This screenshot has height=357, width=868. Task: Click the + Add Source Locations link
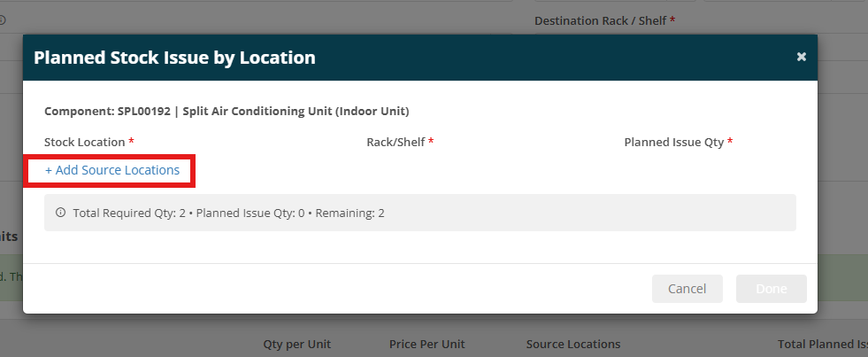(x=112, y=170)
